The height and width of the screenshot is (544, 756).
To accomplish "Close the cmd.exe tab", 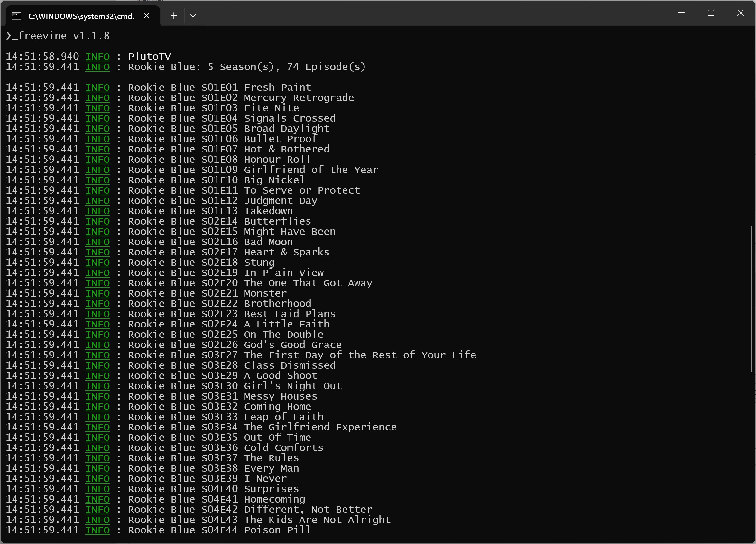I will pos(146,16).
